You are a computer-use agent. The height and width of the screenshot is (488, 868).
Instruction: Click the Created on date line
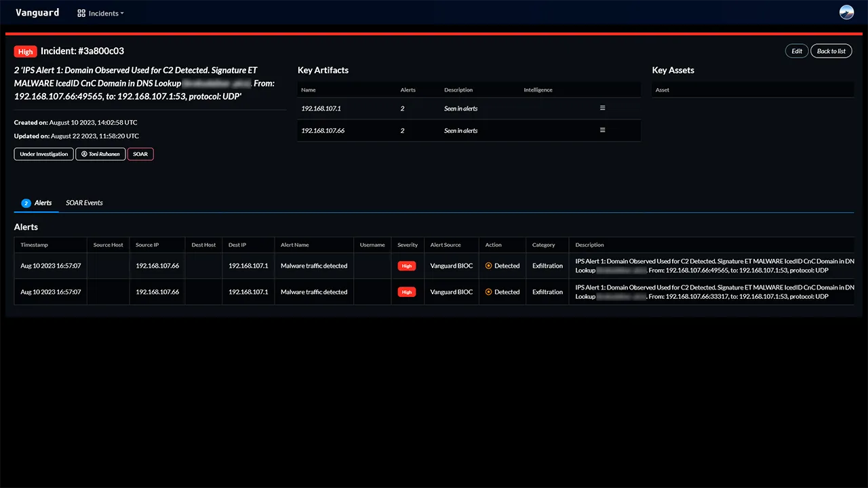point(76,123)
